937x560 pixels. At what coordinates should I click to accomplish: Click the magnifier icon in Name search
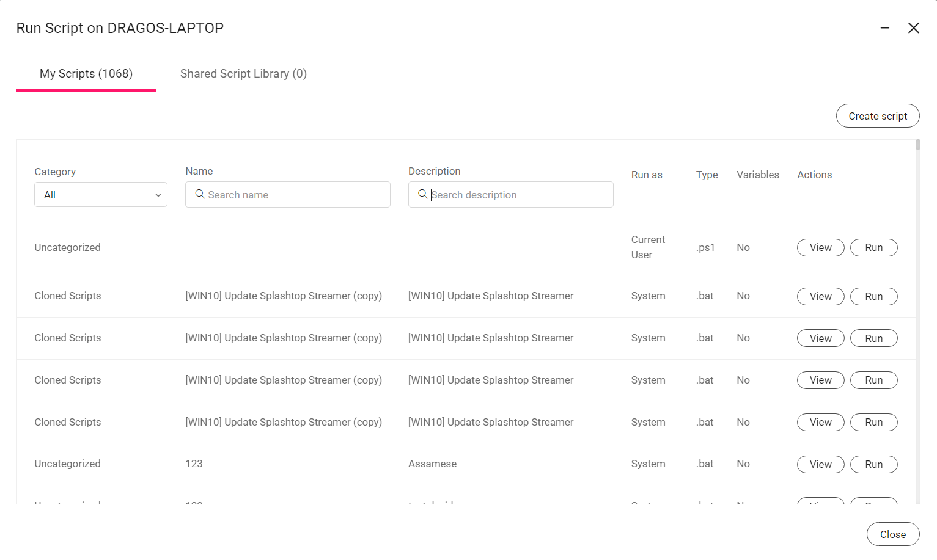tap(200, 194)
